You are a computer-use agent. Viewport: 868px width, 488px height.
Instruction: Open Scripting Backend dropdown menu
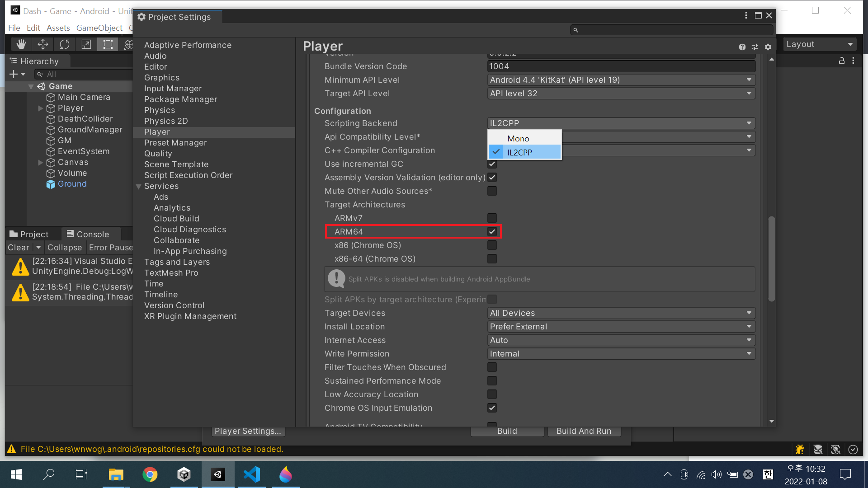[x=619, y=123]
